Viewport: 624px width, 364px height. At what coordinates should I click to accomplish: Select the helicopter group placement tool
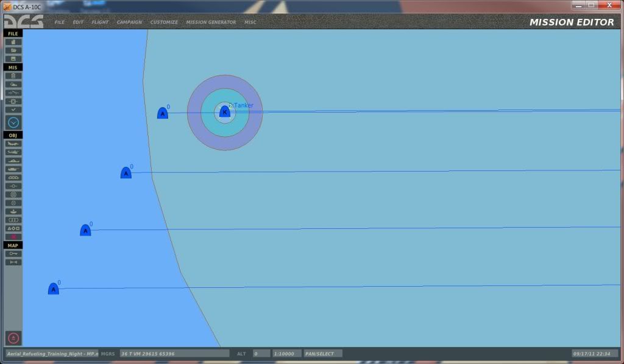click(13, 152)
